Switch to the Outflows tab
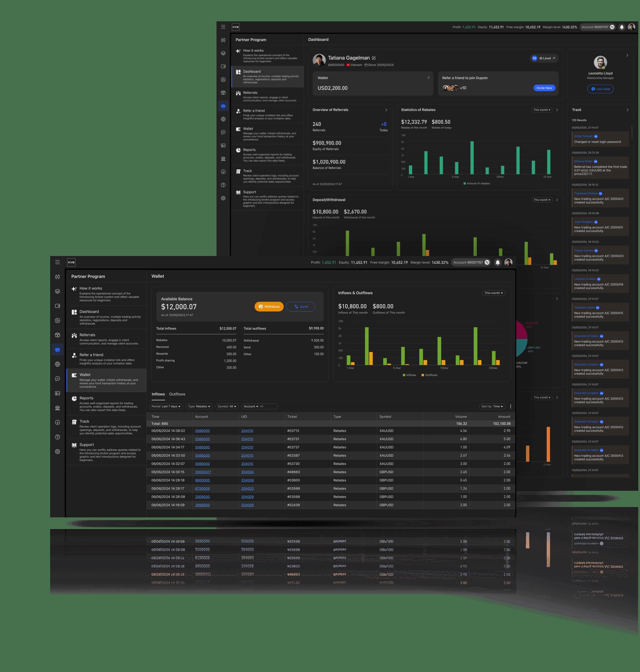Image resolution: width=640 pixels, height=672 pixels. pos(177,394)
